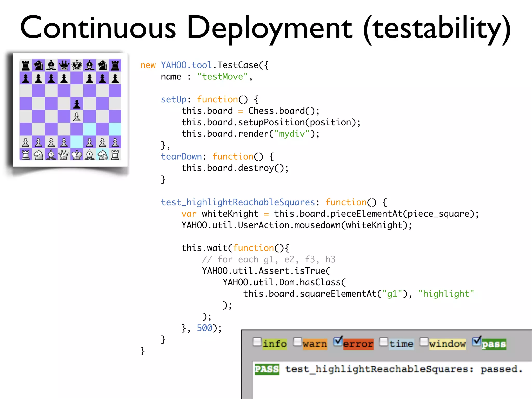
Task: Enable the warn log checkbox
Action: tap(297, 342)
